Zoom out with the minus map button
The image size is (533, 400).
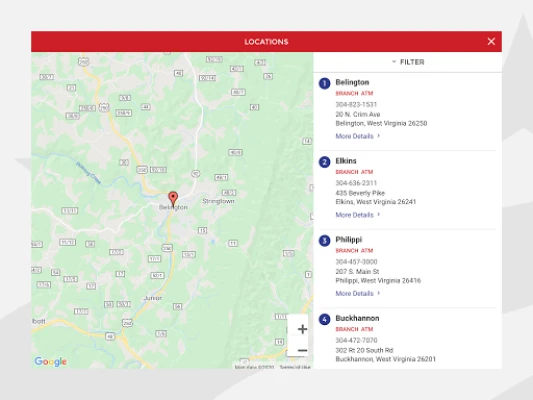tap(302, 350)
